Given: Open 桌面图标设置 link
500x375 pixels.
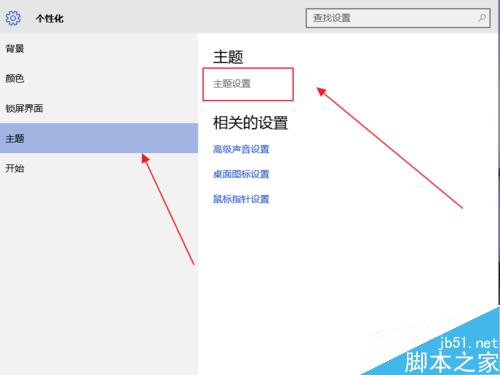Looking at the screenshot, I should [x=241, y=174].
